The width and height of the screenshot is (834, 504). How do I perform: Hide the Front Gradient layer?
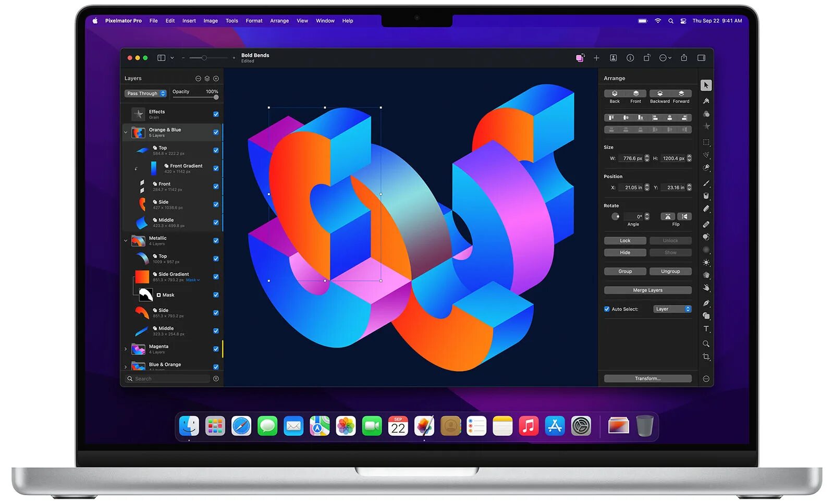point(216,168)
